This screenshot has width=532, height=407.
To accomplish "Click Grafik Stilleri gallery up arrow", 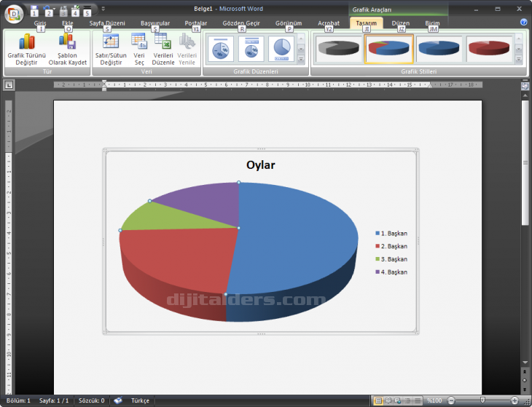I will pyautogui.click(x=519, y=39).
